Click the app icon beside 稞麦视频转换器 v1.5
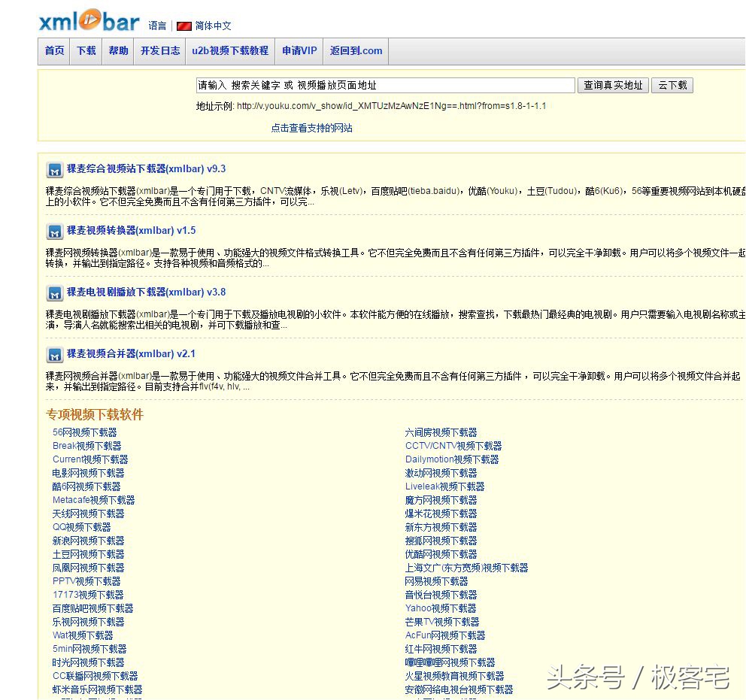This screenshot has width=746, height=700. point(54,232)
